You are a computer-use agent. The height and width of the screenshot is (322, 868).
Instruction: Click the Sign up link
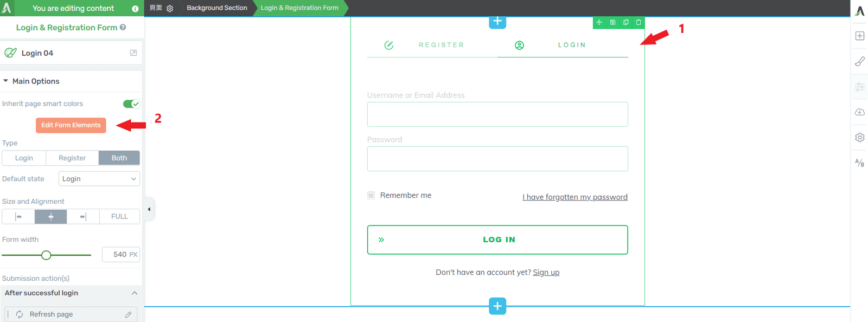click(546, 272)
